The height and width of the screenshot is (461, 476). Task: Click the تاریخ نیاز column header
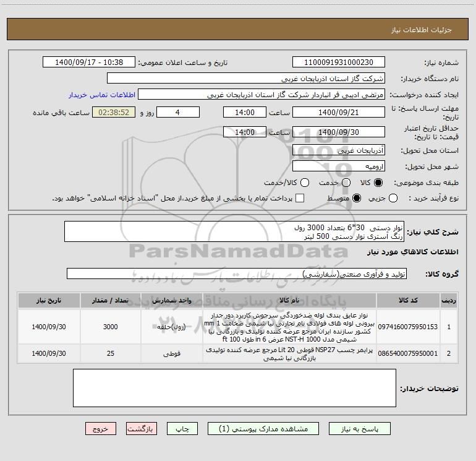(x=49, y=301)
